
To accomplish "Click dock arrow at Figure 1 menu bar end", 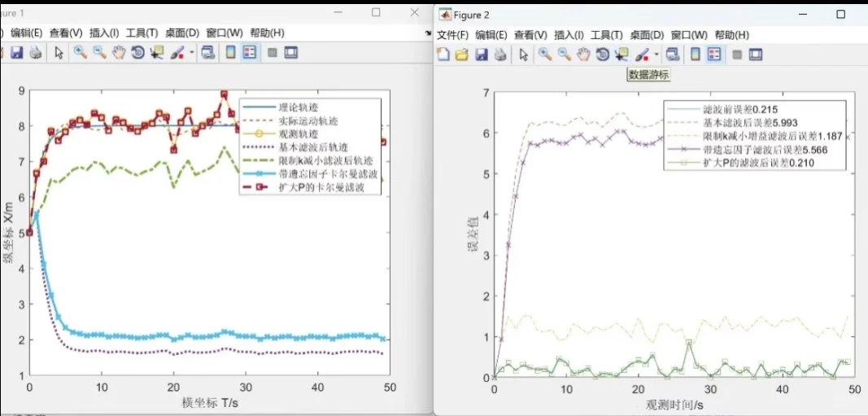I will click(429, 33).
